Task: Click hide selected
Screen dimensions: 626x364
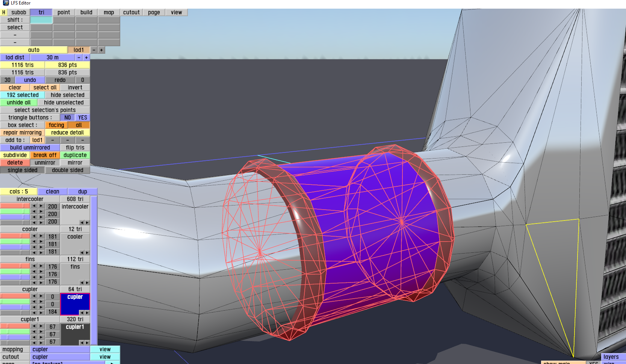Action: pyautogui.click(x=68, y=95)
